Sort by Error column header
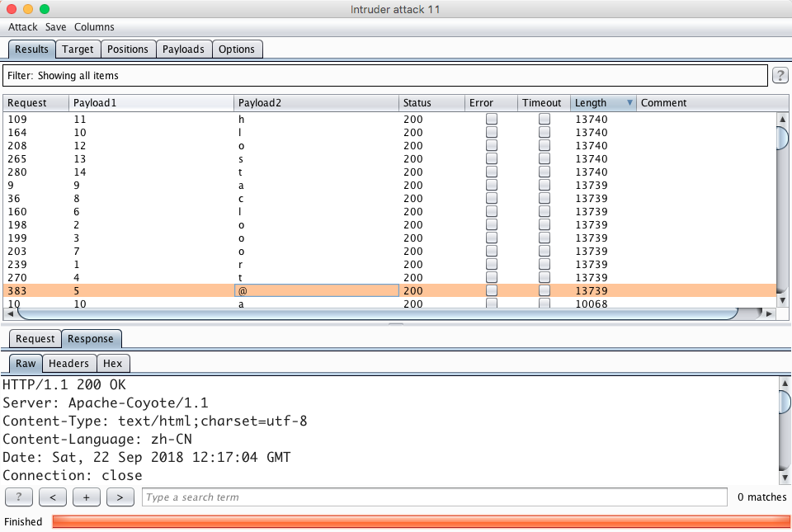The image size is (792, 532). pyautogui.click(x=491, y=103)
